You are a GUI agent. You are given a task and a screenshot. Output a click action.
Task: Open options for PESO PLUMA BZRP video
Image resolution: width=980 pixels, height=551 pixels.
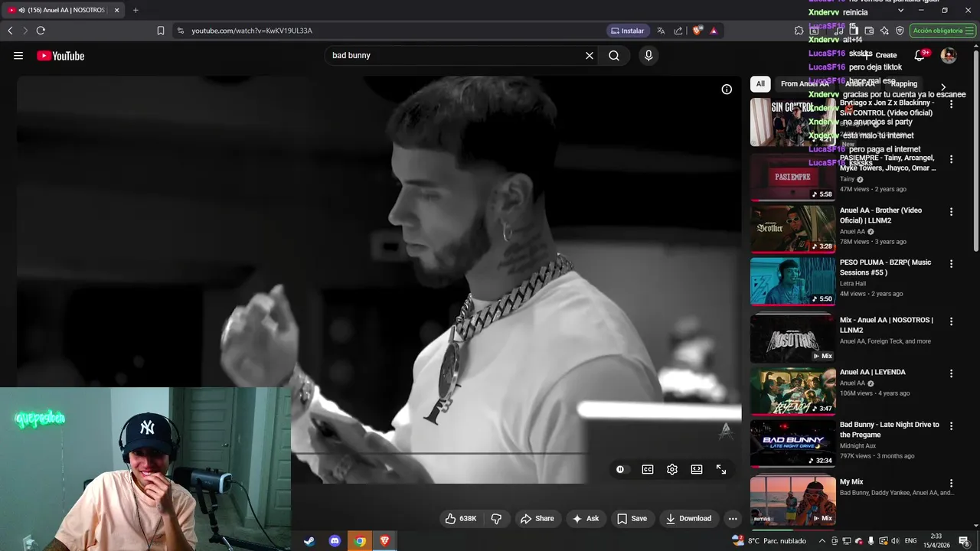[x=952, y=264]
